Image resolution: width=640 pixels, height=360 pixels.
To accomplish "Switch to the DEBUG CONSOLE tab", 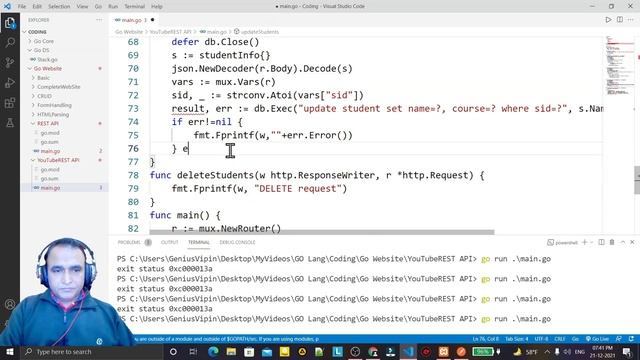I will pyautogui.click(x=237, y=242).
